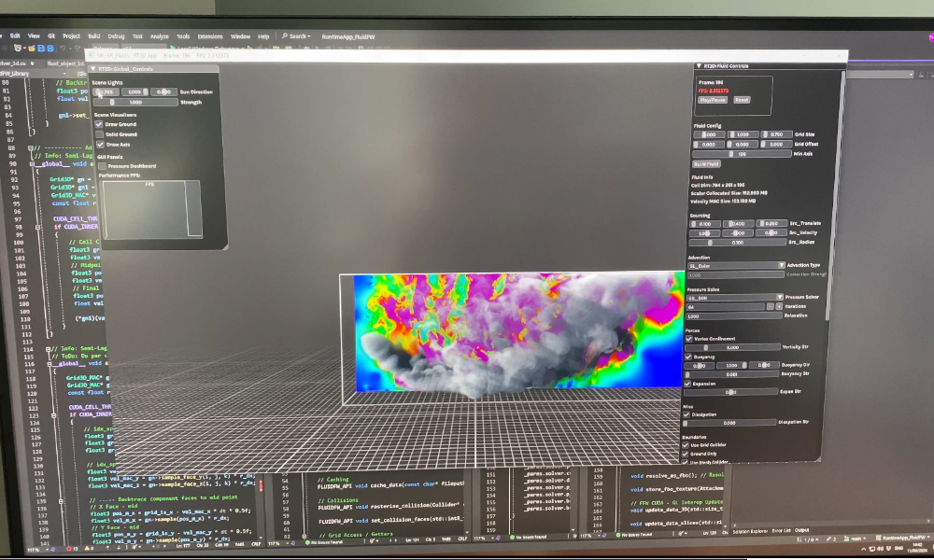Click the Build Fluid button
934x560 pixels.
point(705,162)
